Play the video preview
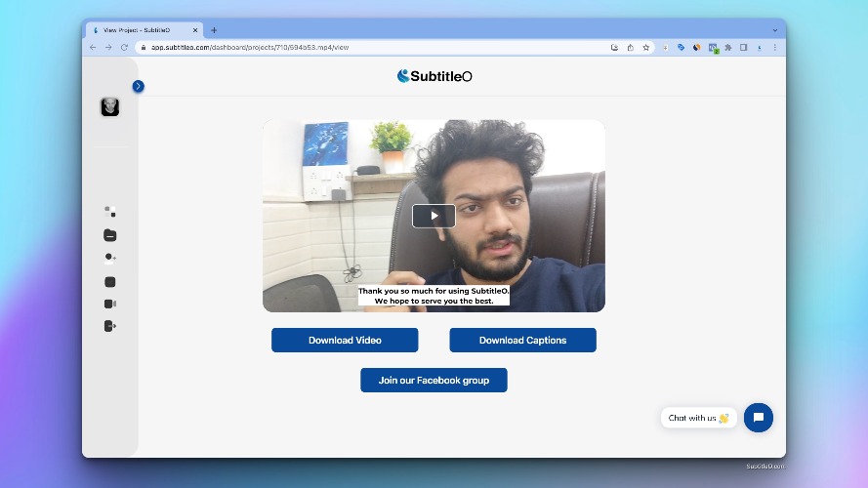 434,216
